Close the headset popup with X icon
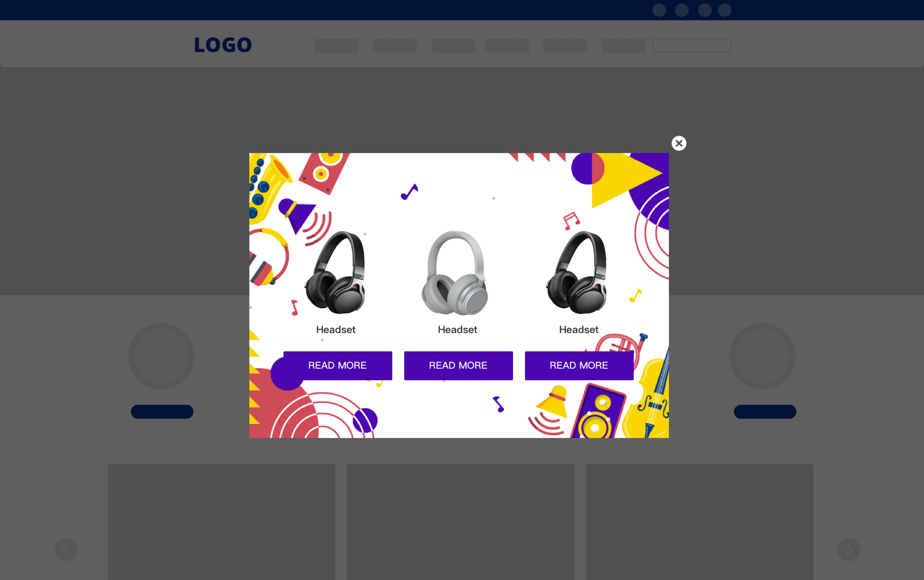 679,143
